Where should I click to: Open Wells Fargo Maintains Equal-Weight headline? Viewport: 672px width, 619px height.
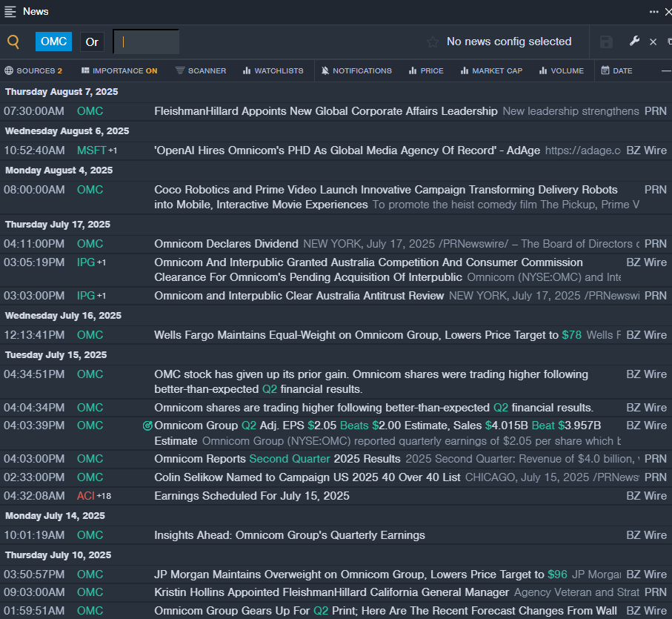pos(367,335)
